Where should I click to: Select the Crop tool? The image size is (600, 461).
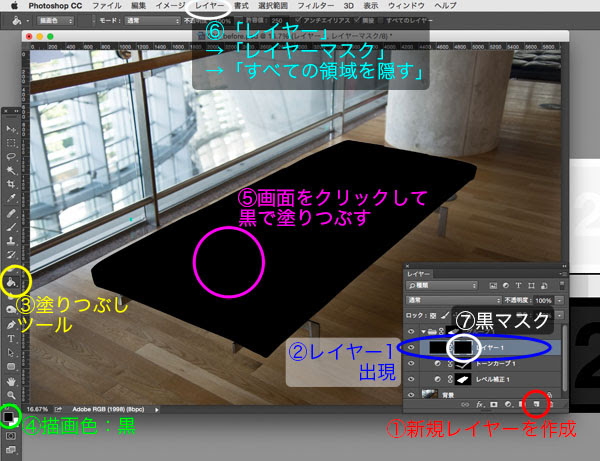pos(11,184)
